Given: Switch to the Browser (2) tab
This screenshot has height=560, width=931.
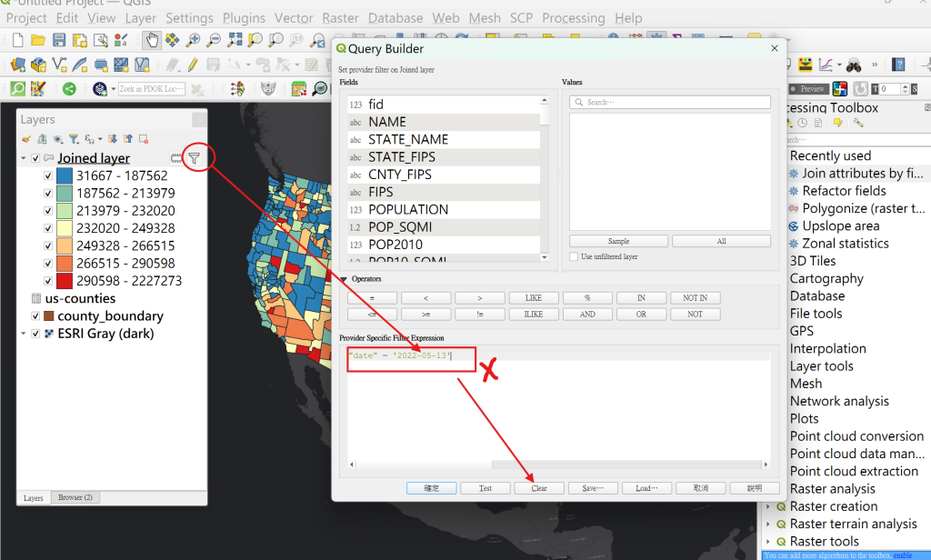Looking at the screenshot, I should [x=75, y=497].
